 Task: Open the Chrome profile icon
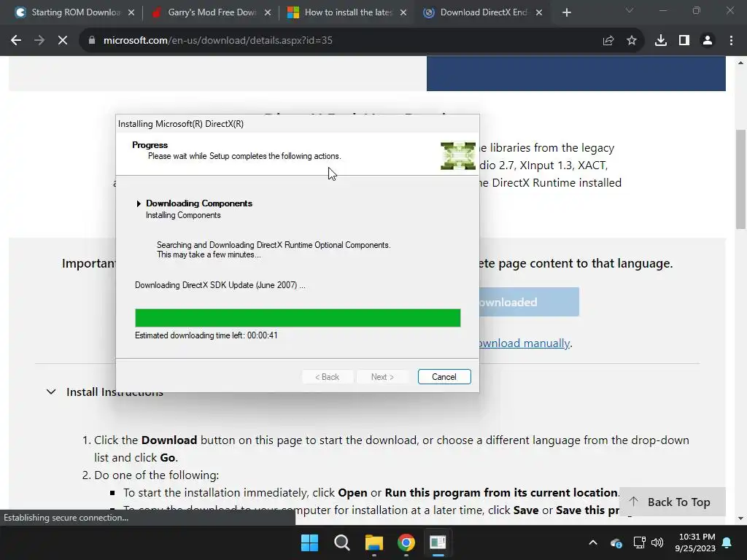tap(708, 41)
